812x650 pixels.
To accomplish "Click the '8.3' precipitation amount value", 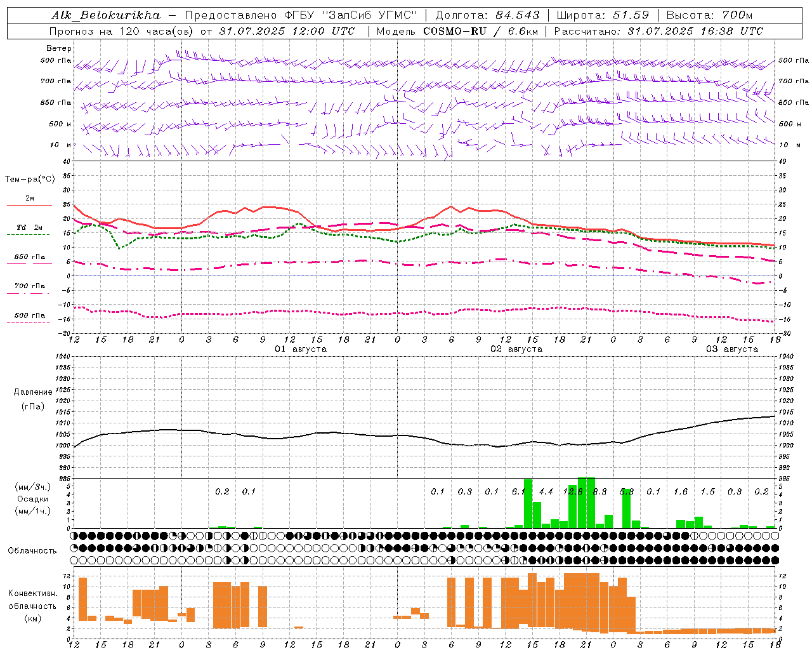I will pos(600,492).
